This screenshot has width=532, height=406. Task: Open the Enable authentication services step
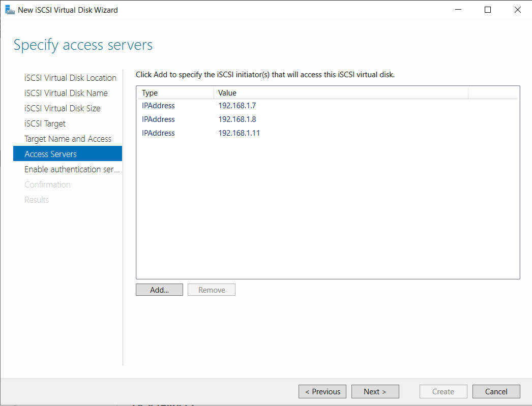tap(71, 169)
